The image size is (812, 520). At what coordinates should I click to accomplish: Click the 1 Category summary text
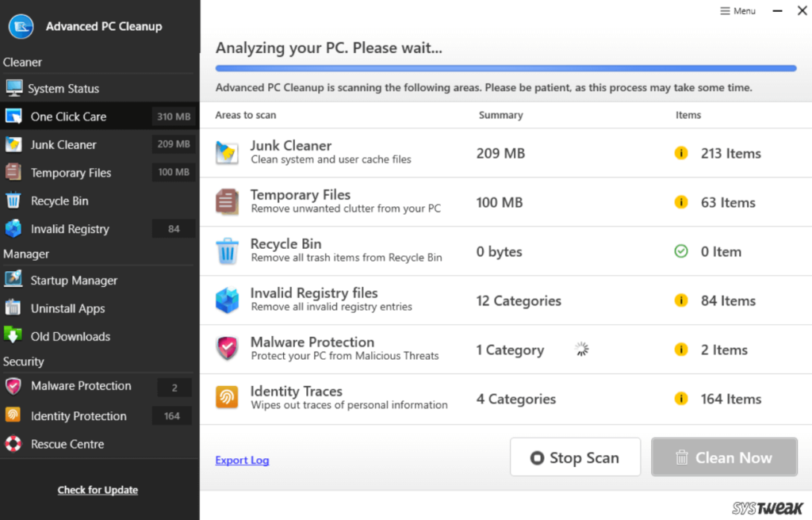coord(510,350)
